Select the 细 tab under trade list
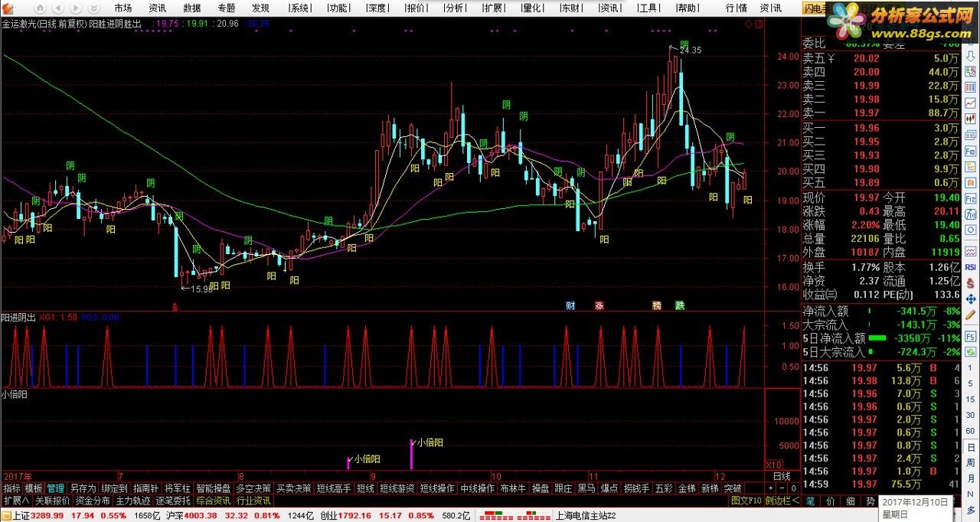The width and height of the screenshot is (980, 522). (x=851, y=501)
